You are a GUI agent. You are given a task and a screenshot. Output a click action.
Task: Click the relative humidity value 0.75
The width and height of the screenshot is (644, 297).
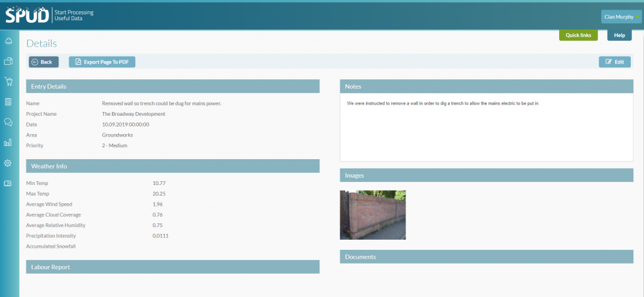point(158,225)
